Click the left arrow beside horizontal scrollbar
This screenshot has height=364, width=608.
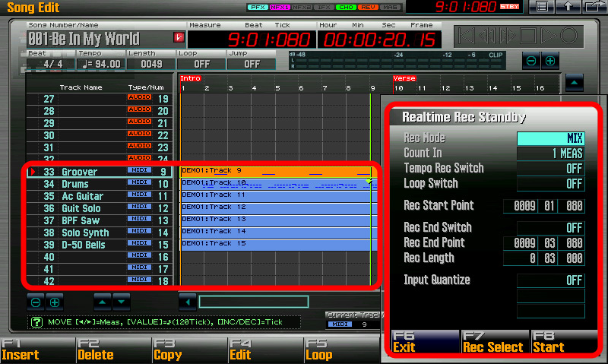click(188, 302)
